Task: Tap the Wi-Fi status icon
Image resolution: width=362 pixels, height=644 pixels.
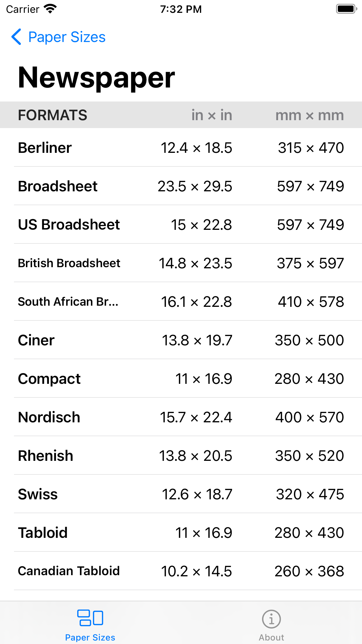Action: tap(50, 9)
